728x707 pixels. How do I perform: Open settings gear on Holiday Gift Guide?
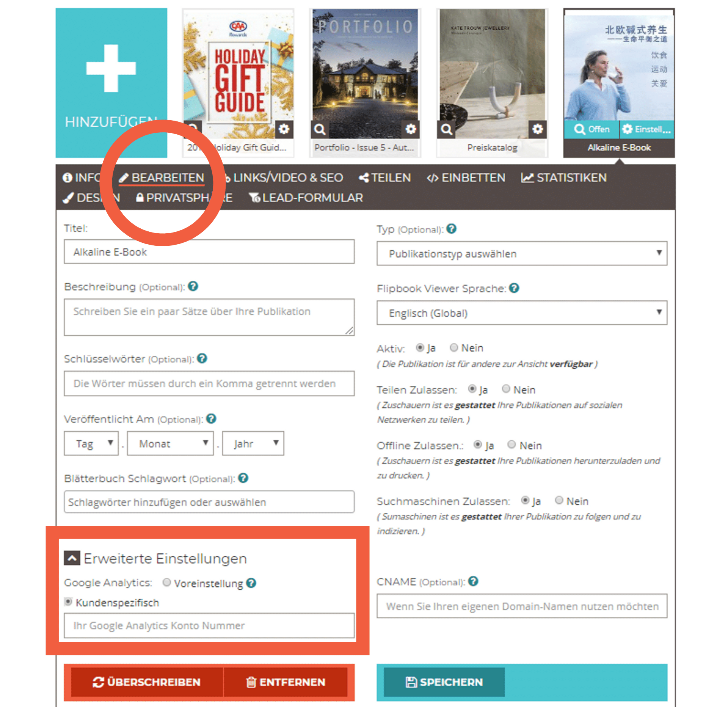(x=284, y=129)
